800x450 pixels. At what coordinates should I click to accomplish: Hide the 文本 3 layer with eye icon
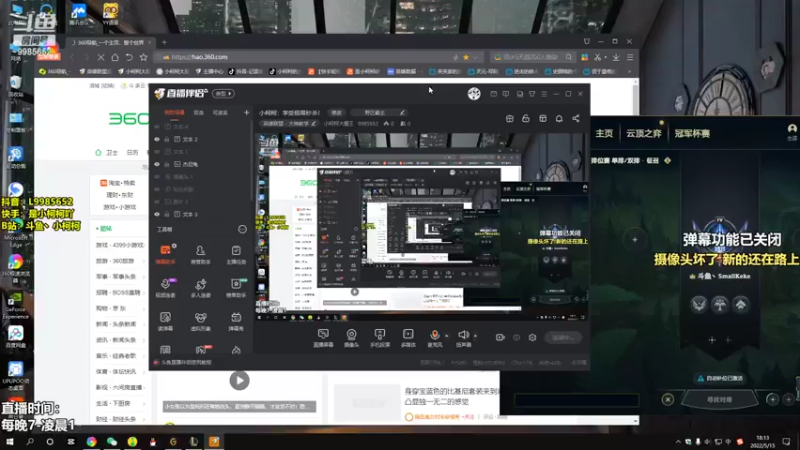[x=157, y=214]
